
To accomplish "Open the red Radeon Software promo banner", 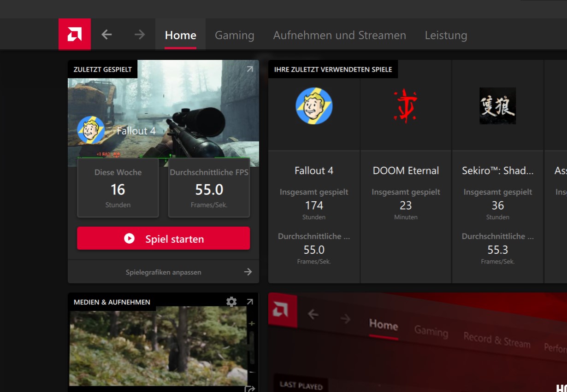I will pyautogui.click(x=418, y=342).
